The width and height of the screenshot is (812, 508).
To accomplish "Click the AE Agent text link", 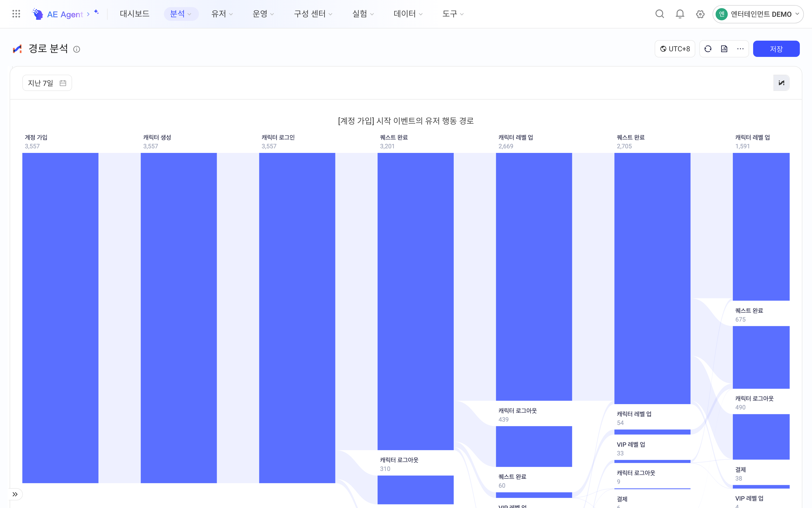I will (65, 14).
